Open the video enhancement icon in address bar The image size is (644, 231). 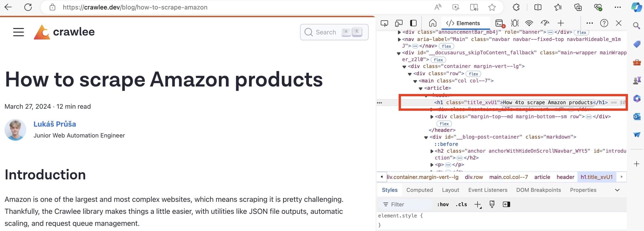click(x=456, y=7)
